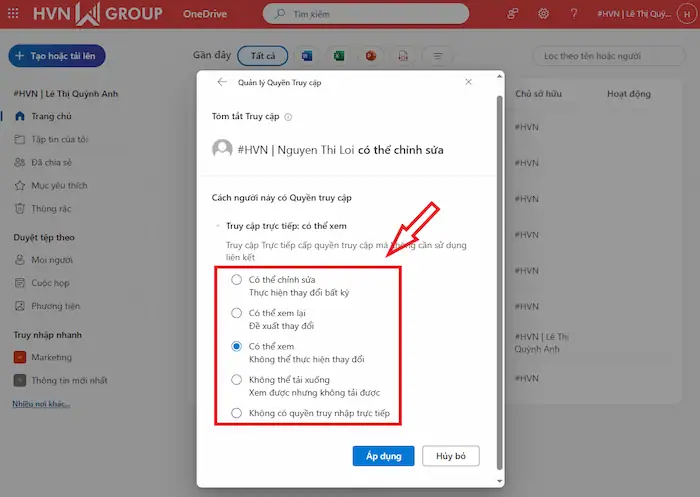Click image icon beside Phương tiện

(20, 306)
